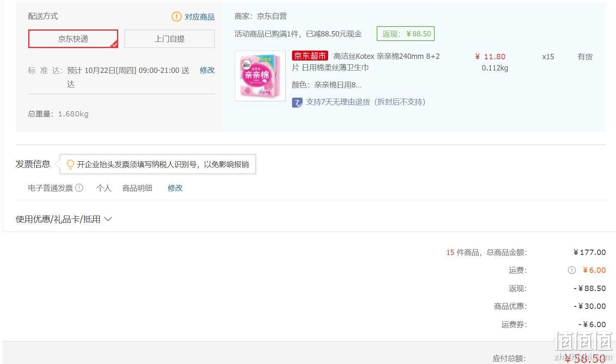Expand 使用优惠/礼品卡/抵用 section

pyautogui.click(x=64, y=219)
